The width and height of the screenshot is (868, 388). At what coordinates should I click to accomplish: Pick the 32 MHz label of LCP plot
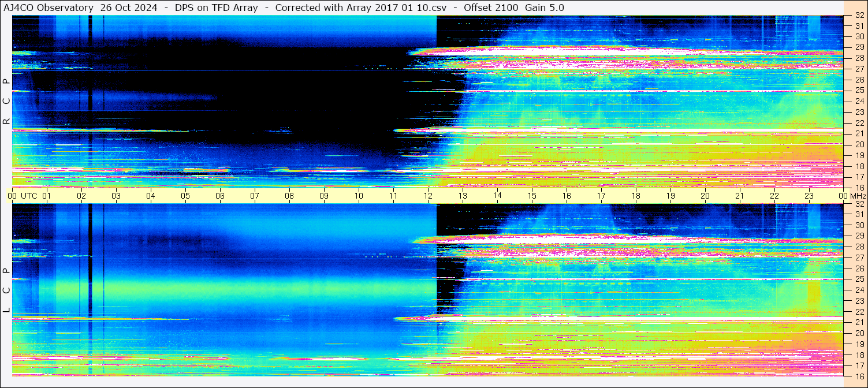859,204
